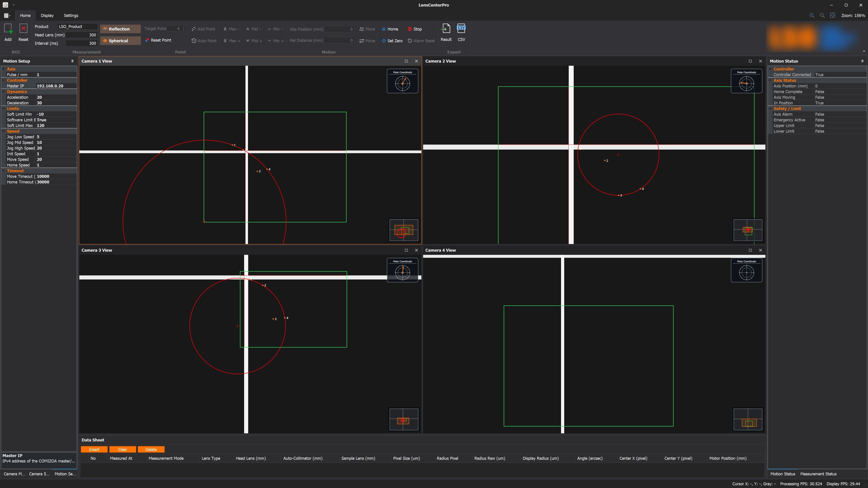Click Set Zero in Motion group
This screenshot has height=488, width=868.
(392, 41)
